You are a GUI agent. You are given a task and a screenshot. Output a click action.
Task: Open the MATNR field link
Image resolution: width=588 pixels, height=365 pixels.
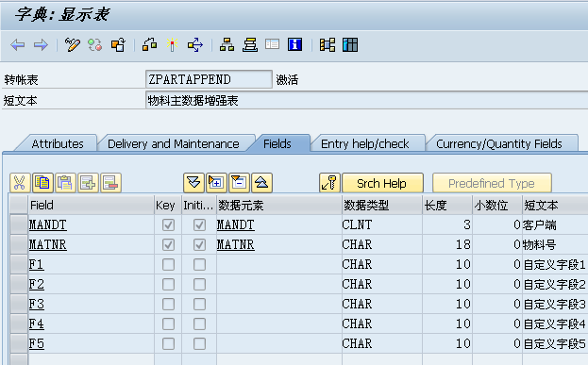click(47, 244)
